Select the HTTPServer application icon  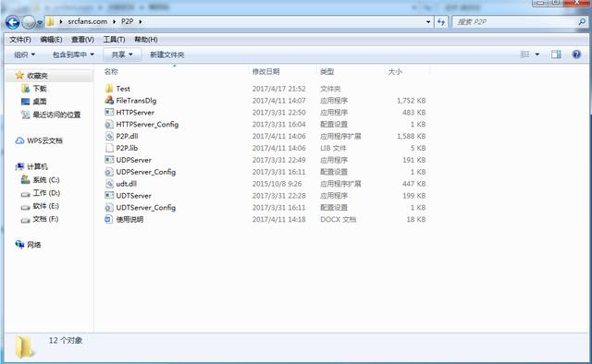point(109,112)
